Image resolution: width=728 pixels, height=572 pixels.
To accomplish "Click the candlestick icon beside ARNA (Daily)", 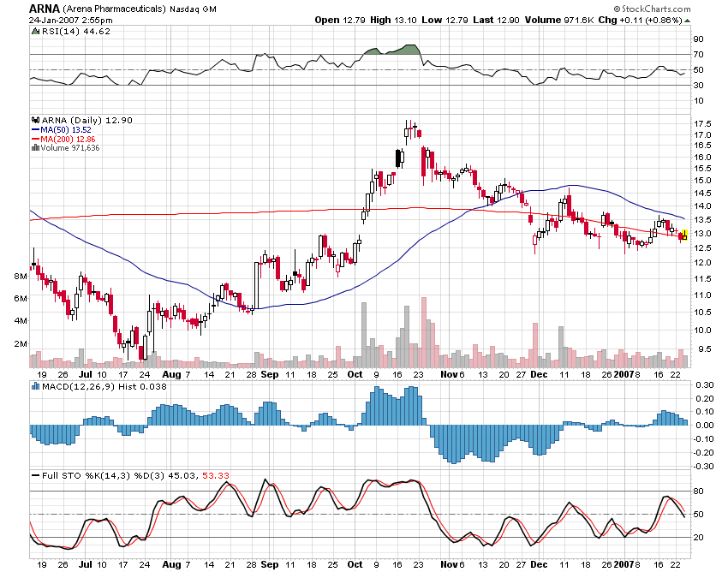I will click(36, 120).
